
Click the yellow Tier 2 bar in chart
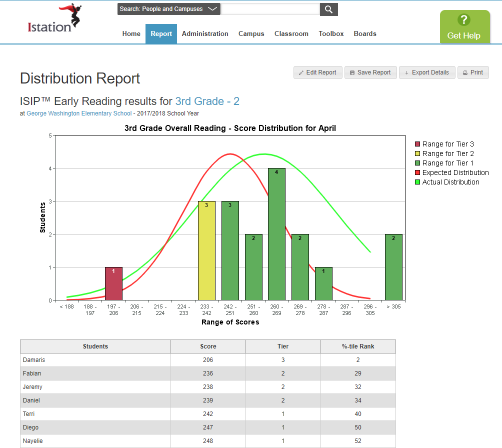[x=206, y=250]
